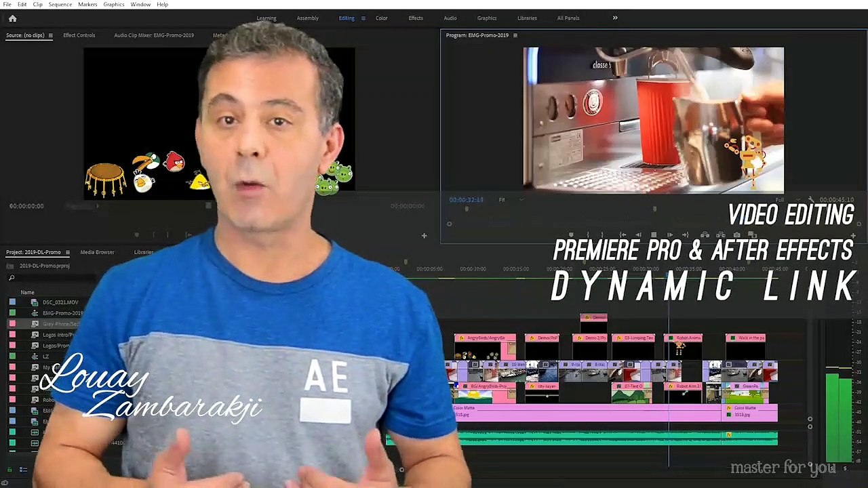
Task: Switch to the Effect Controls tab
Action: (79, 35)
